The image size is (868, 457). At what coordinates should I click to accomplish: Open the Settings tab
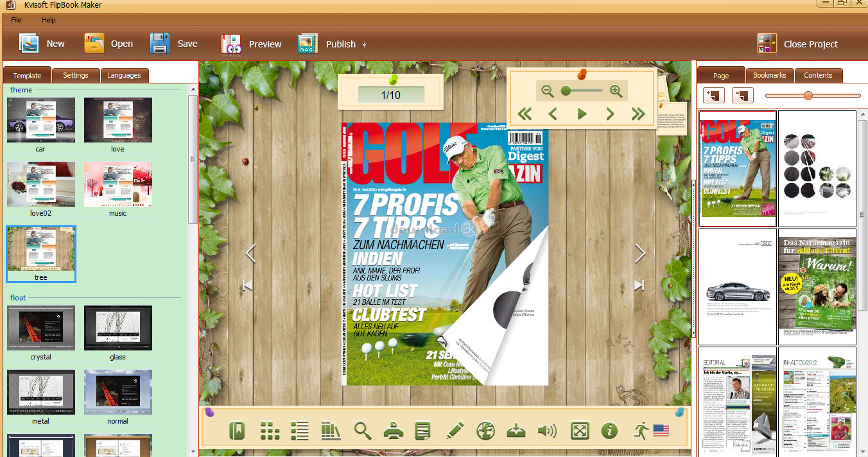75,75
